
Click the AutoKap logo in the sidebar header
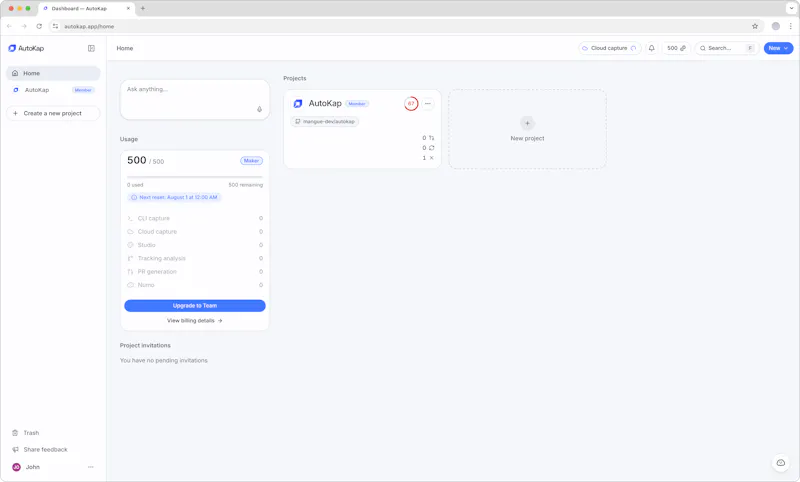[26, 48]
